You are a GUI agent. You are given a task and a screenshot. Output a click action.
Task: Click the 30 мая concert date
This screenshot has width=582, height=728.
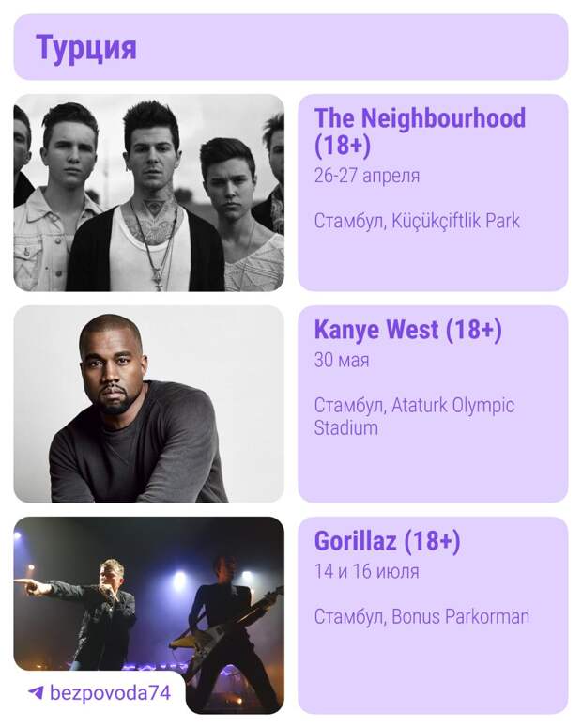pyautogui.click(x=341, y=360)
